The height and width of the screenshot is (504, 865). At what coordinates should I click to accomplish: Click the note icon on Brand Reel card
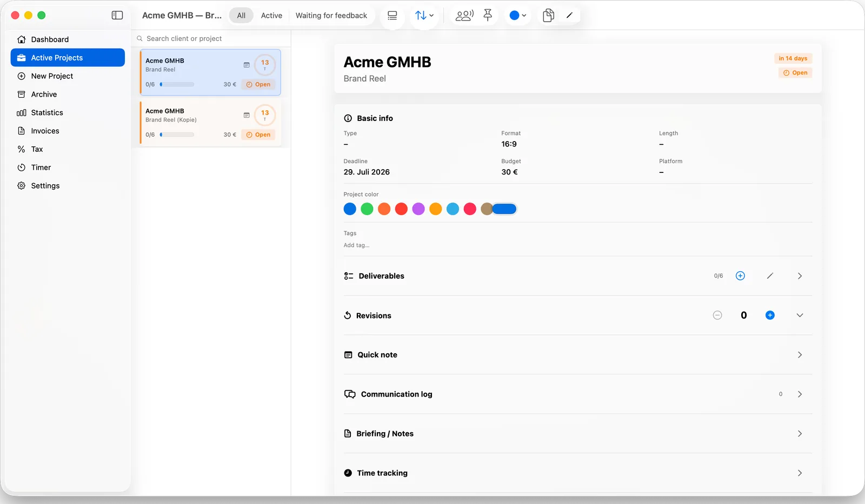[247, 65]
